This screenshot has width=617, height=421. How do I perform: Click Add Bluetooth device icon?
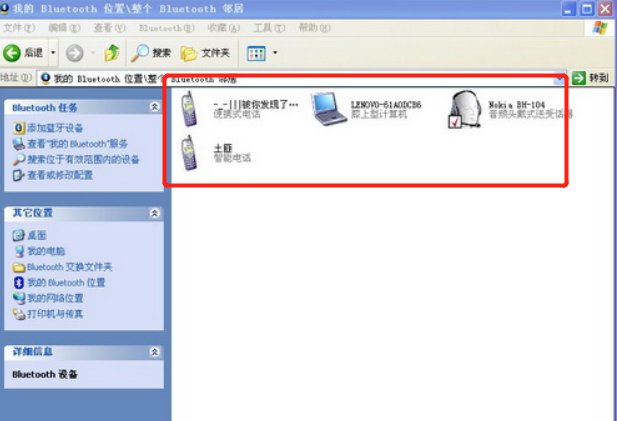coord(18,128)
